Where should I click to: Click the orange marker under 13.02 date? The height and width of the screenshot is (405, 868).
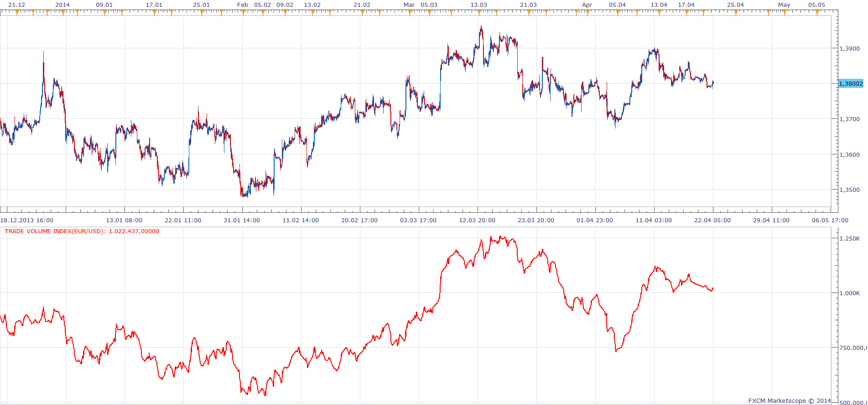312,12
